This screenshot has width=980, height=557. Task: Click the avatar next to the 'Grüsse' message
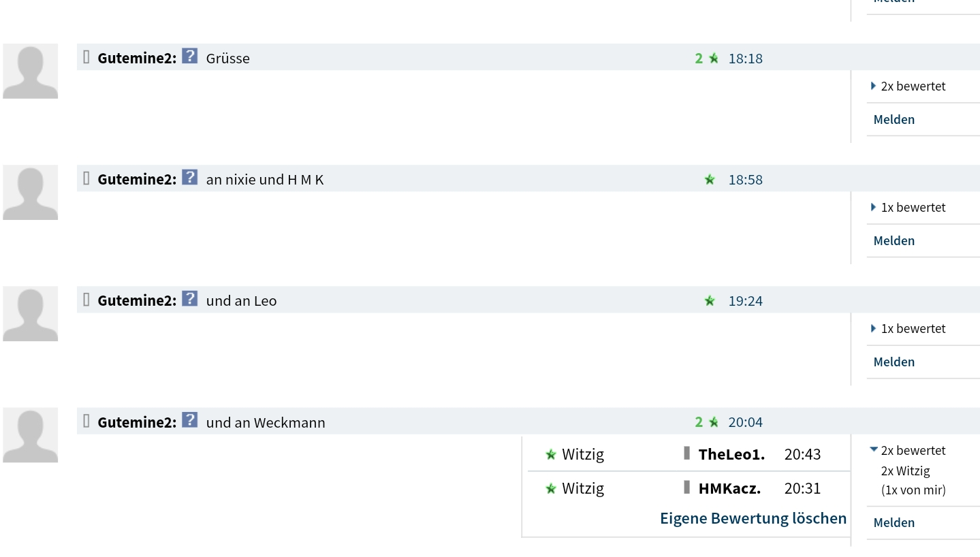tap(31, 71)
